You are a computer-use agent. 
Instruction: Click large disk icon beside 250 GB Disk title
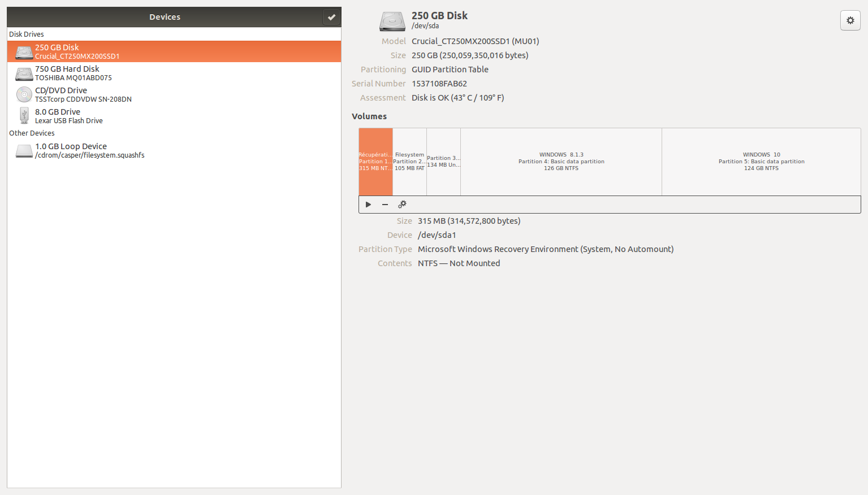tap(392, 21)
